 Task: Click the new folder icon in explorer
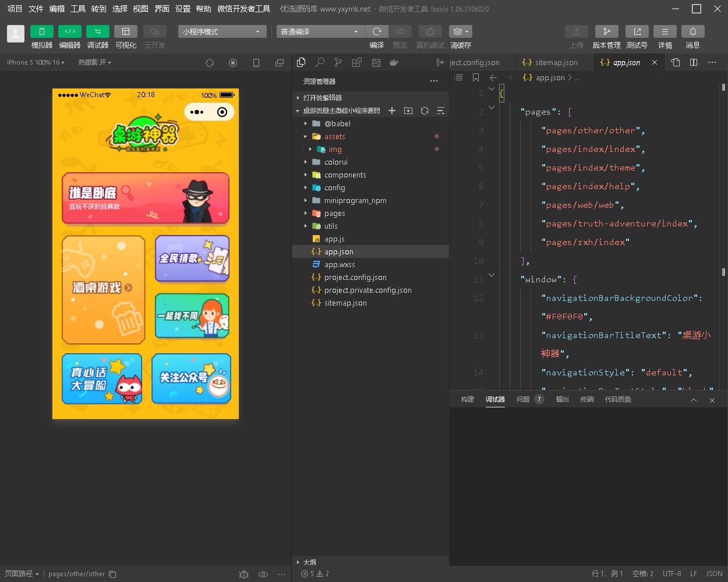408,111
